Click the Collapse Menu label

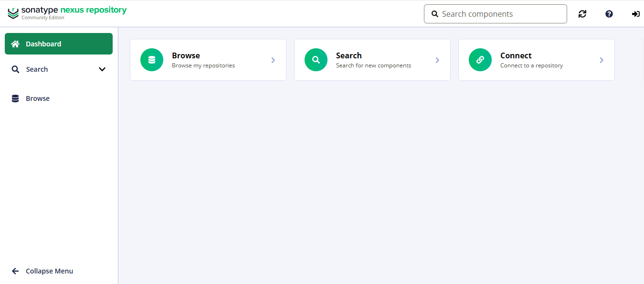pos(50,271)
